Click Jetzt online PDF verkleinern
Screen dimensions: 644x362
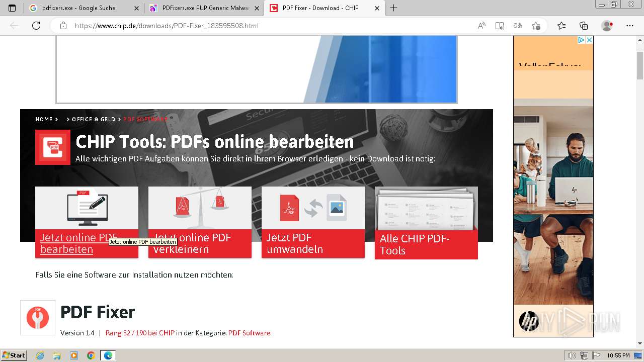coord(192,243)
